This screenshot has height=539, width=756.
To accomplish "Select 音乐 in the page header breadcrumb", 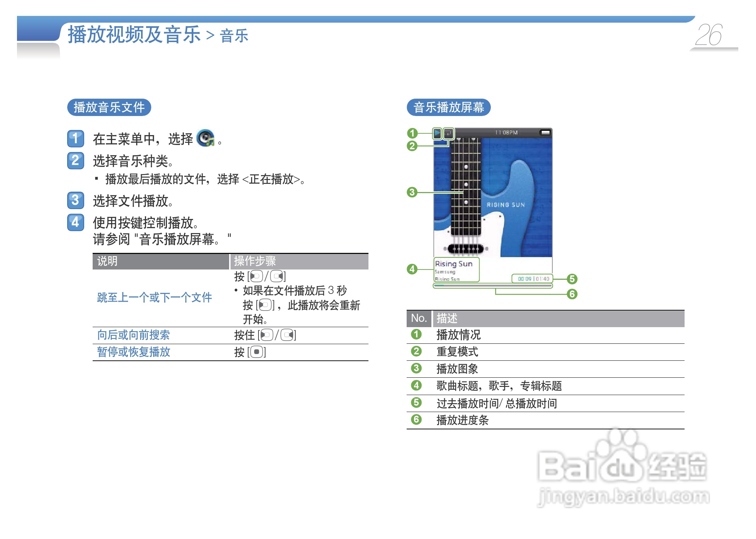I will coord(233,35).
